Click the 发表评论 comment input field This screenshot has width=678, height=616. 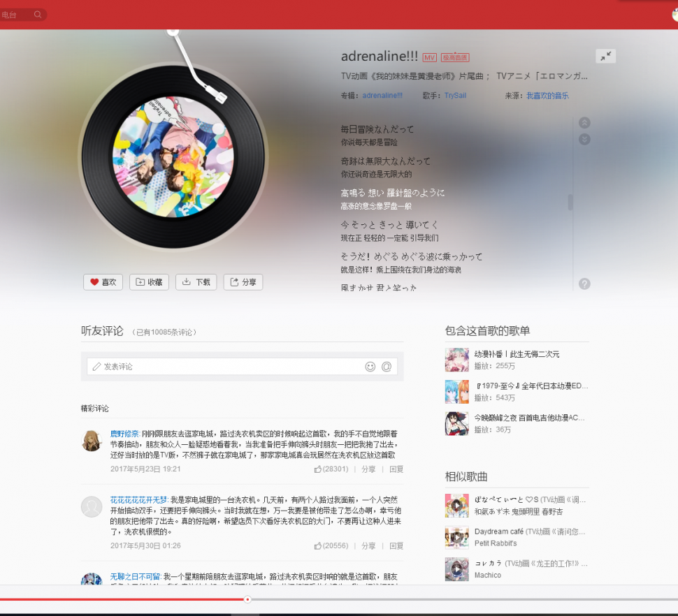coord(231,367)
